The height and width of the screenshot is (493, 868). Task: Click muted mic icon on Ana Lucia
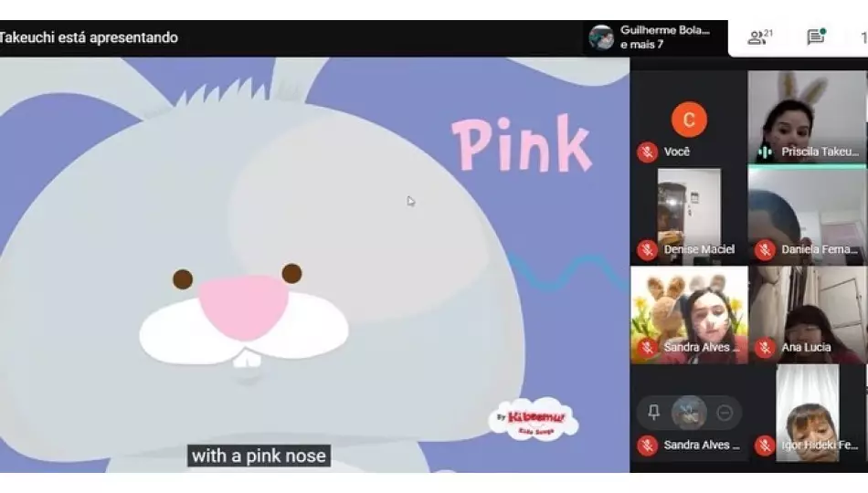coord(765,348)
